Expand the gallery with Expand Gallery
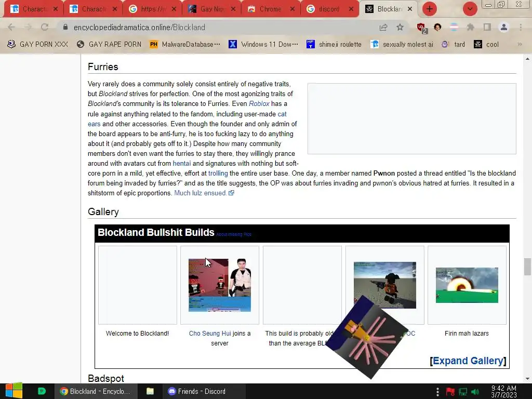532x399 pixels. (468, 361)
